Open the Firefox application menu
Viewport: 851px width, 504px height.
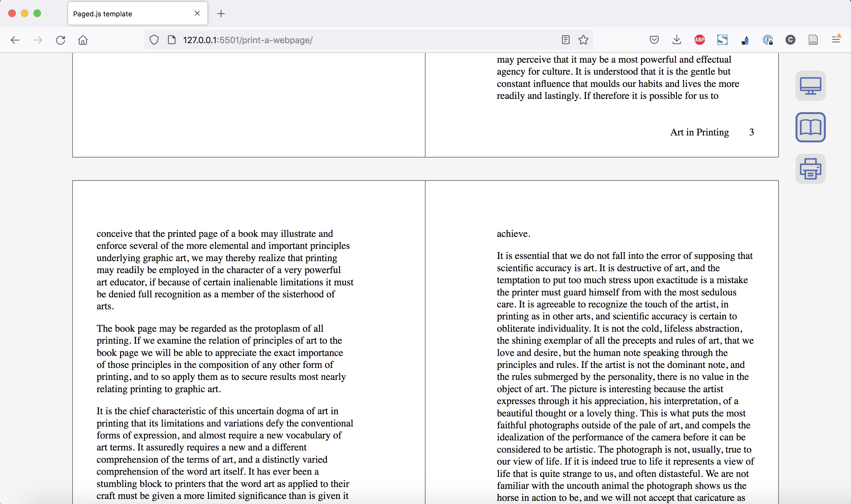[x=836, y=39]
